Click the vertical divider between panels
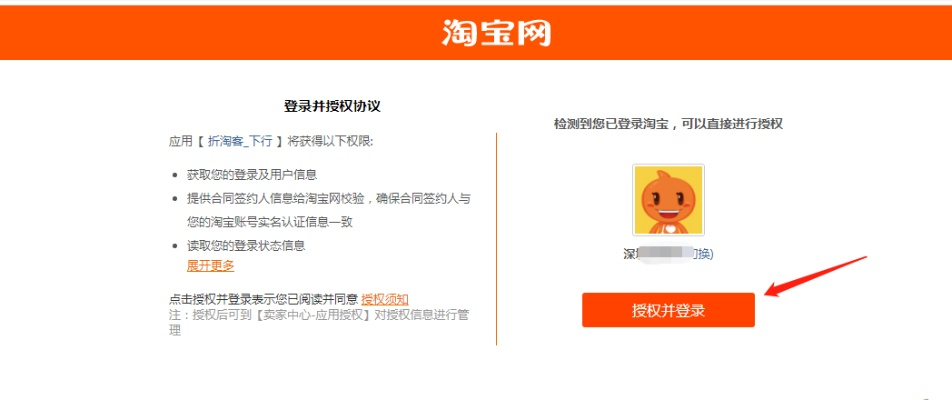Image resolution: width=952 pixels, height=400 pixels. point(497,239)
